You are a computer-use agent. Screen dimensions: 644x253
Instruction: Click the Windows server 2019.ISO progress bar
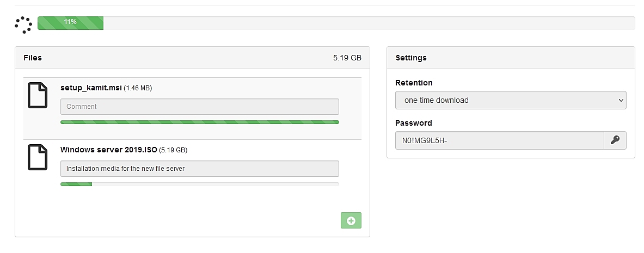199,184
